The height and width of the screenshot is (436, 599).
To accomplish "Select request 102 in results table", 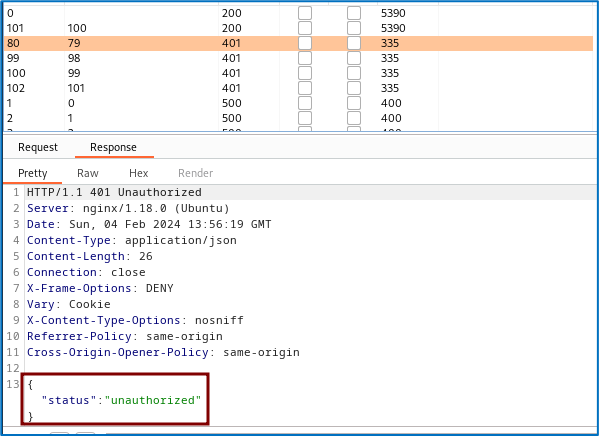I will point(298,88).
